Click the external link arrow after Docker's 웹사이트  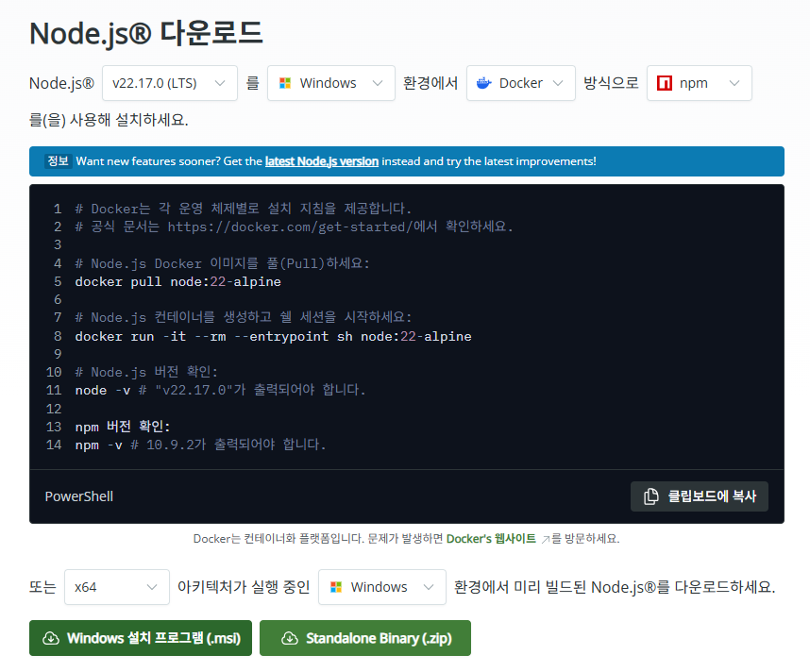(546, 539)
